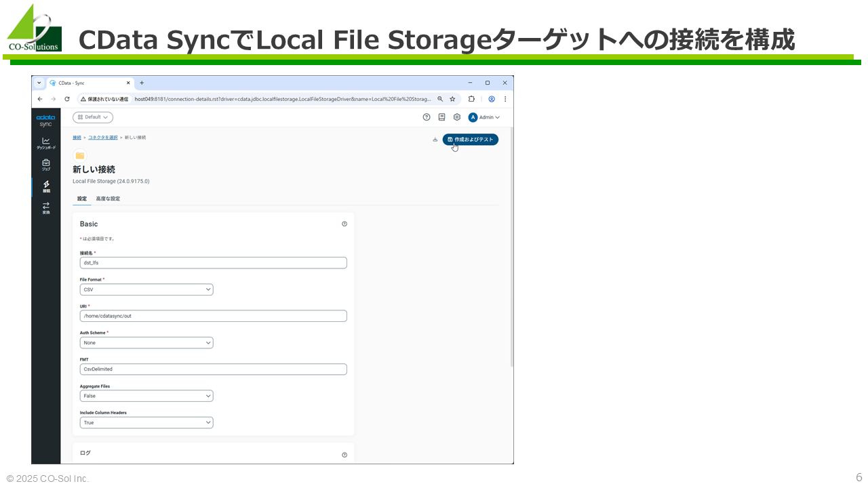
Task: Open the ジョブ jobs sidebar icon
Action: point(46,165)
